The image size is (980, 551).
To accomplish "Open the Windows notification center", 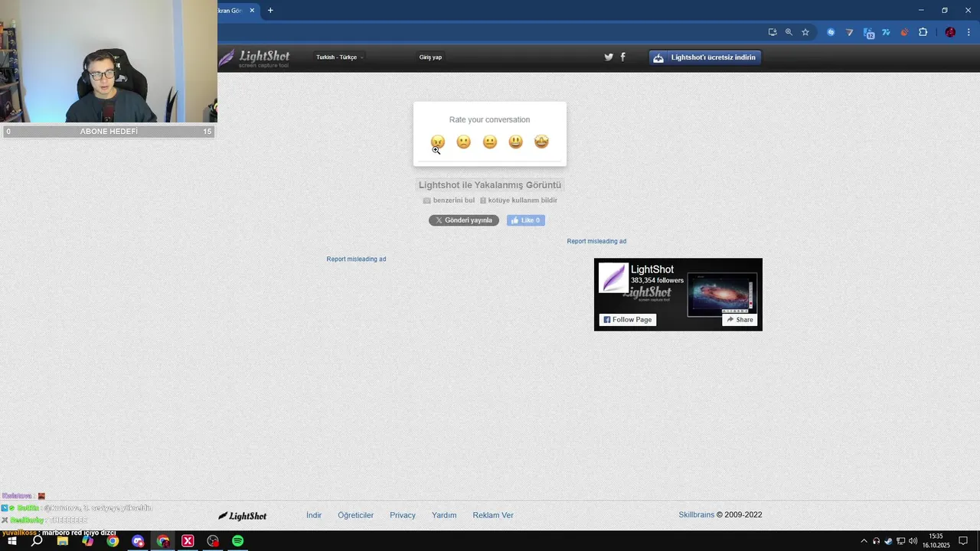I will tap(963, 541).
